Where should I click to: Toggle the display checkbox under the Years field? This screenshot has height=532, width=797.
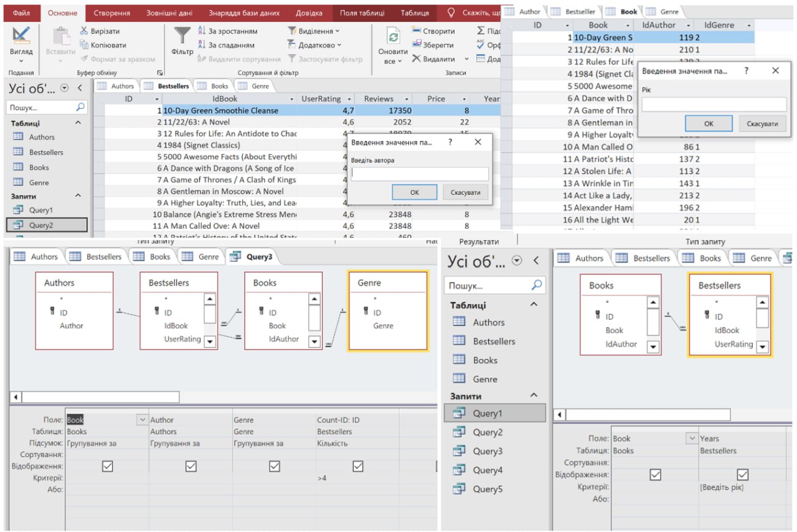point(742,475)
